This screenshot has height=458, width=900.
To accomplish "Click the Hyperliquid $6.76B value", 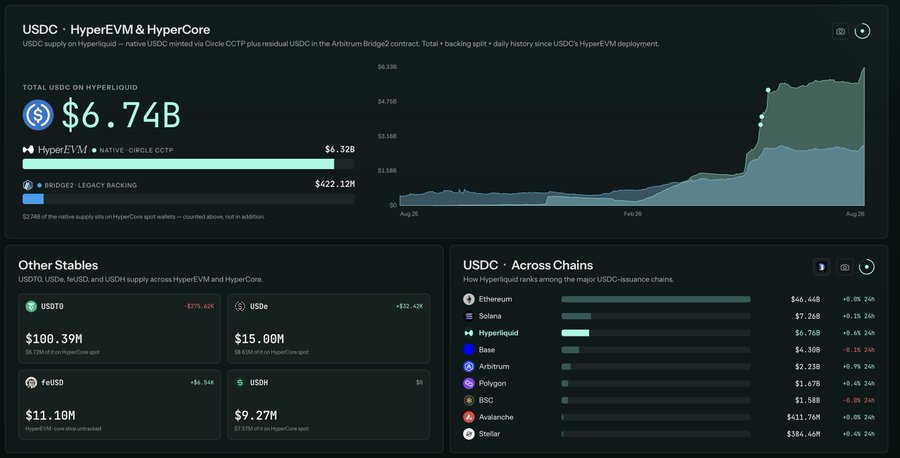I will 808,333.
